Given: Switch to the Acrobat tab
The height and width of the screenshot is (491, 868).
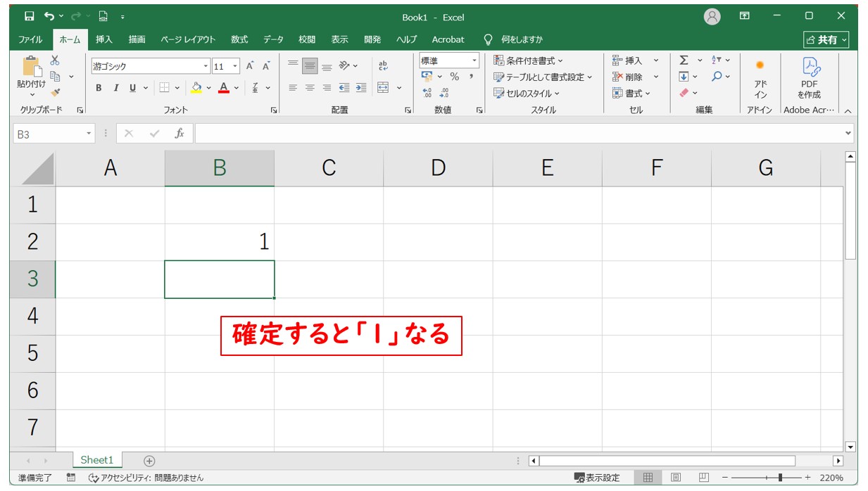Looking at the screenshot, I should pos(448,39).
